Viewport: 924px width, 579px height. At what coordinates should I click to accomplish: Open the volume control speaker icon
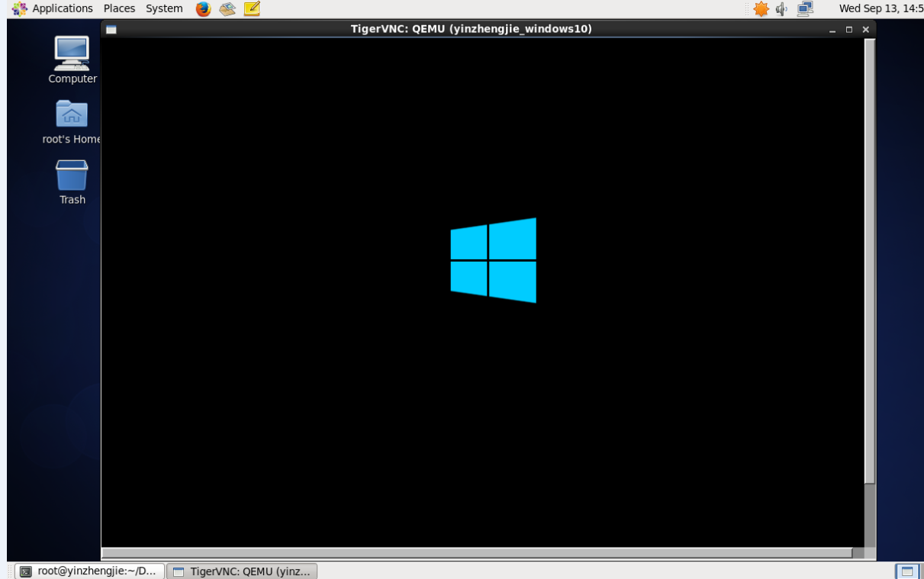click(x=781, y=8)
